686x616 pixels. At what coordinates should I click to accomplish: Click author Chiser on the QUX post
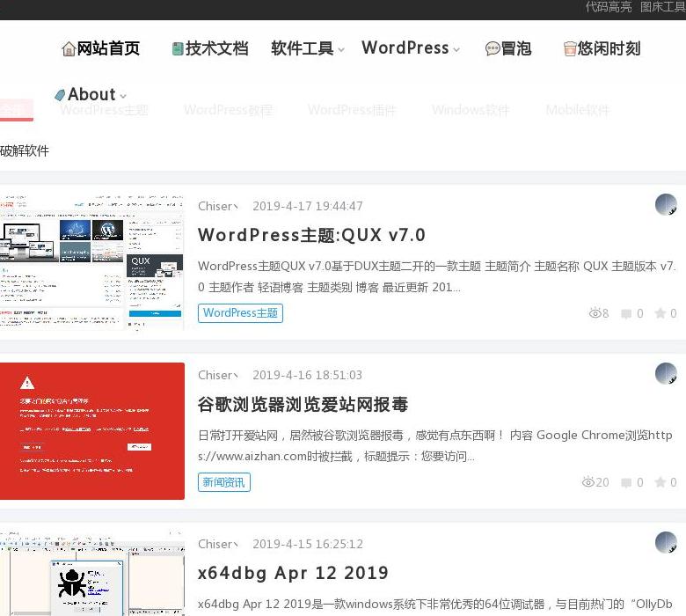click(217, 206)
